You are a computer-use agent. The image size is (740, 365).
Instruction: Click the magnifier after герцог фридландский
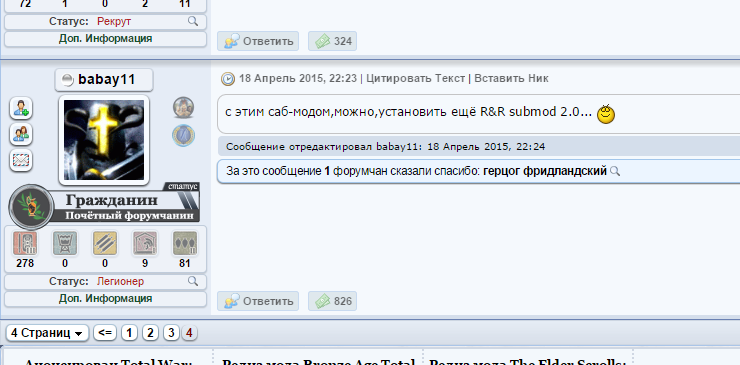click(614, 171)
